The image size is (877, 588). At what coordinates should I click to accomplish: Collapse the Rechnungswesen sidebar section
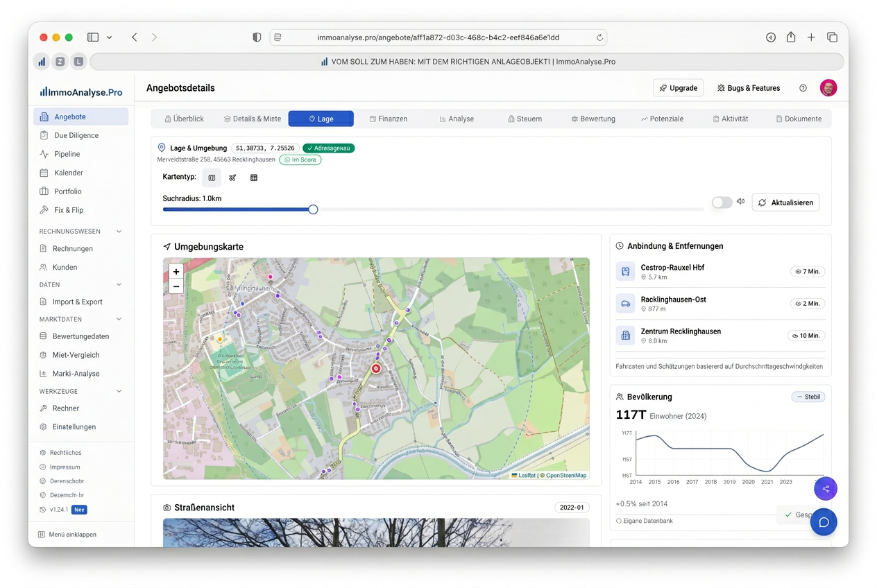pos(119,232)
